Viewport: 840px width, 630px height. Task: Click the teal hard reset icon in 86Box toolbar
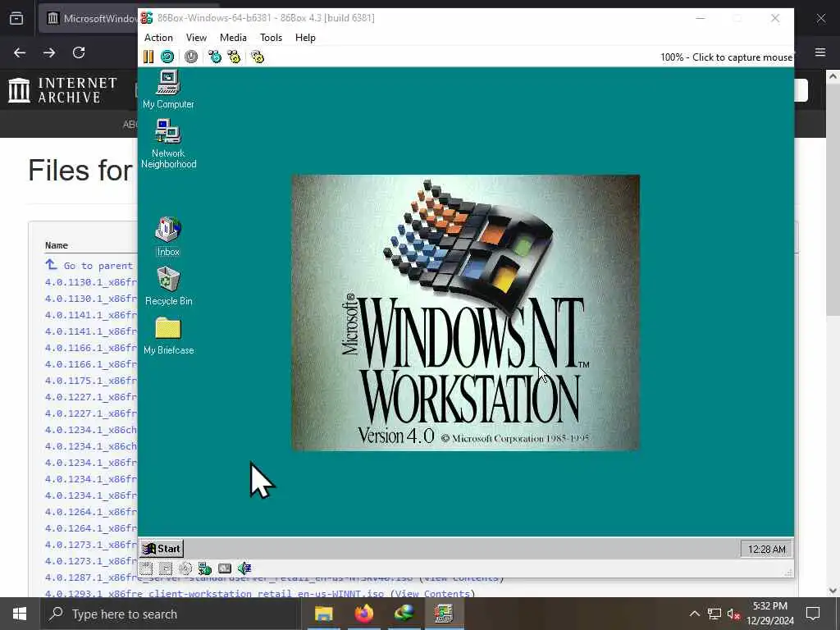pyautogui.click(x=167, y=57)
